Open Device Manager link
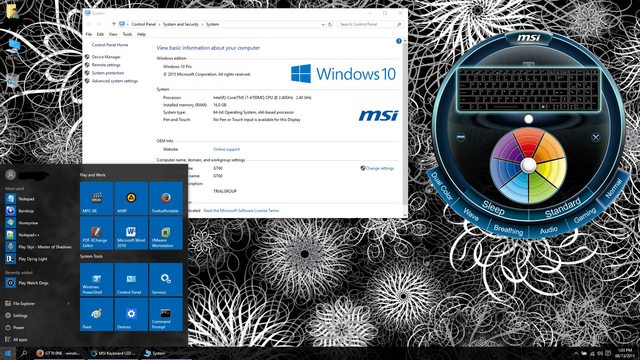The image size is (640, 360). pyautogui.click(x=106, y=57)
